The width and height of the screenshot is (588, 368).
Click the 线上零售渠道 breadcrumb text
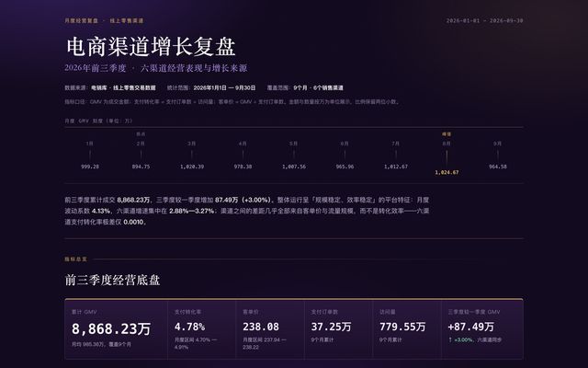pos(127,20)
